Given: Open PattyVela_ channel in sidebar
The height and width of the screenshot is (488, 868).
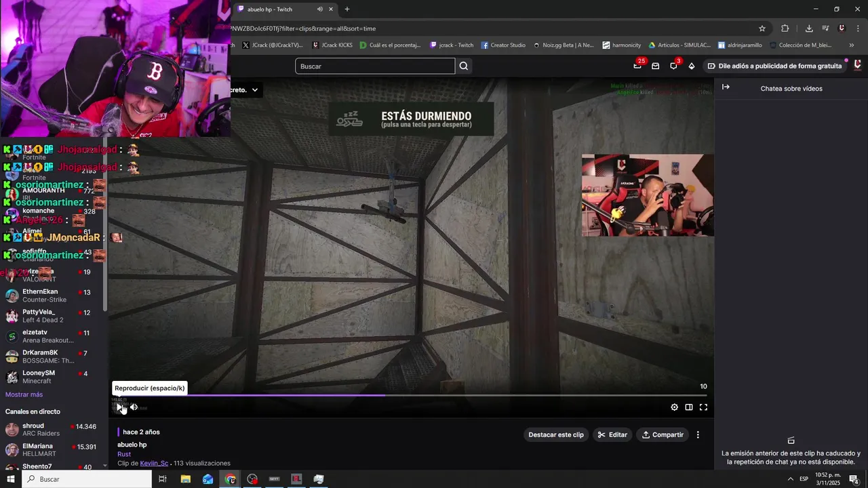Looking at the screenshot, I should [52, 316].
